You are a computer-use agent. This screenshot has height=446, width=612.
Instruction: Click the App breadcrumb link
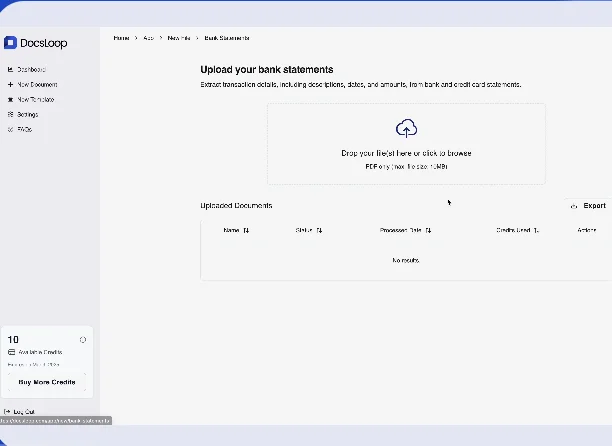pos(149,38)
